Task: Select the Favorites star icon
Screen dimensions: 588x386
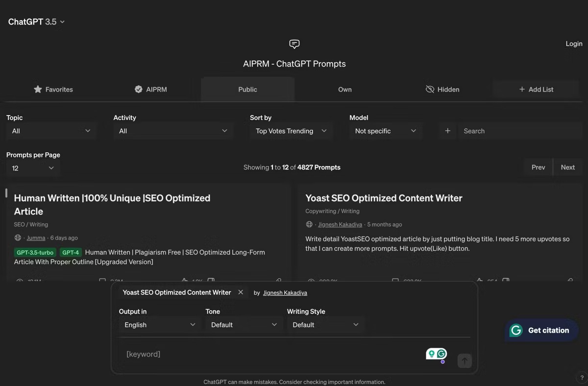Action: point(38,89)
